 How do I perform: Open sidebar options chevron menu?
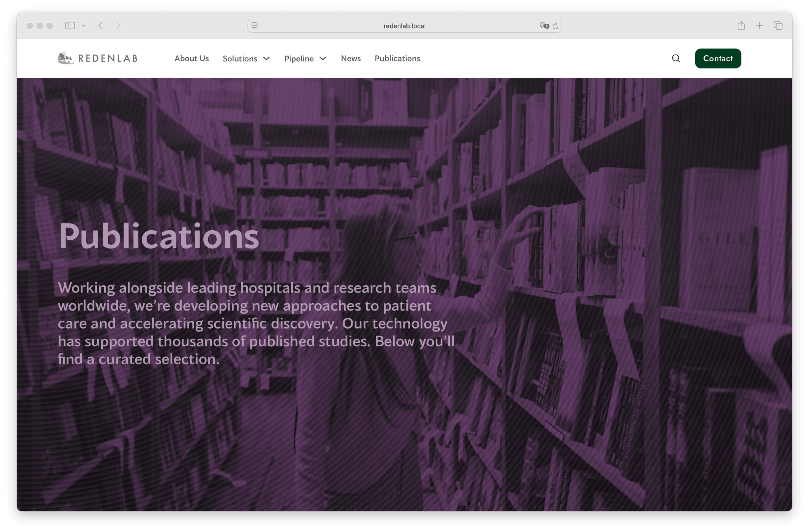[x=84, y=26]
